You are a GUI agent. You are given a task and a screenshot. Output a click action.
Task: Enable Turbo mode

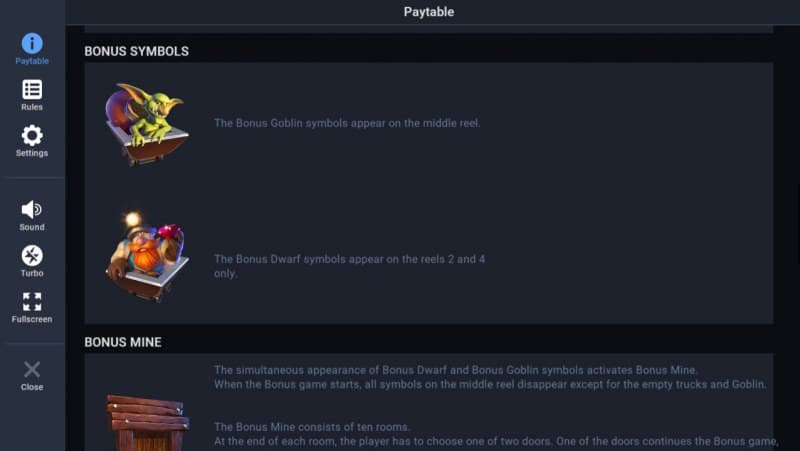(32, 256)
